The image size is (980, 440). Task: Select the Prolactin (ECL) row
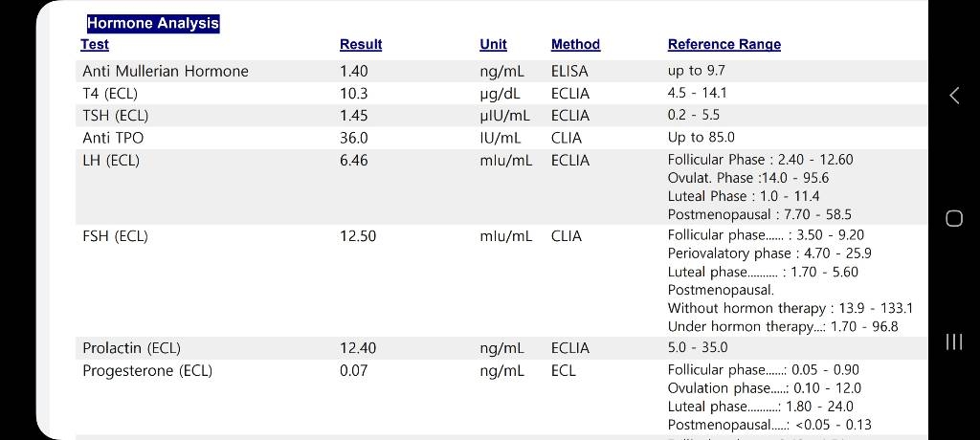pos(501,348)
